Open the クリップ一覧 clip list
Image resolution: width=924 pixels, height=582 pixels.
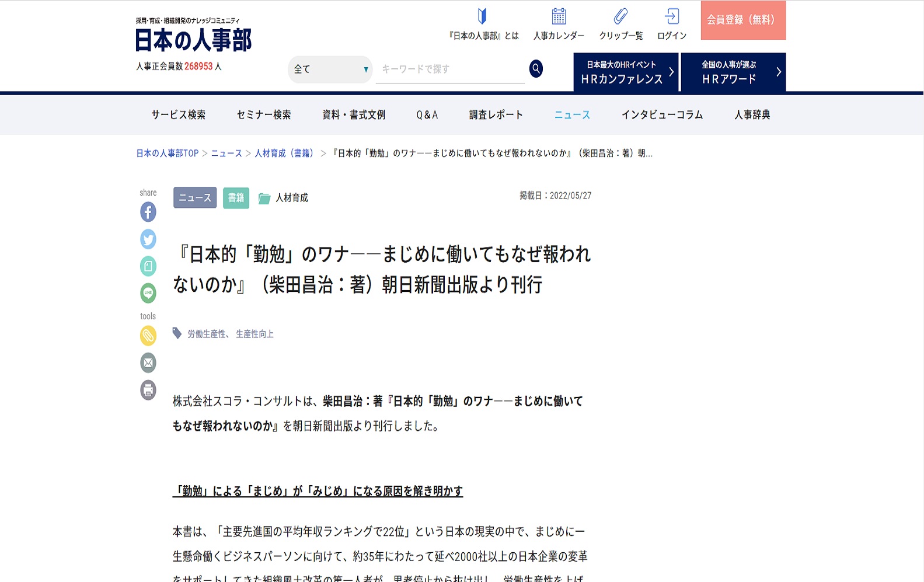click(x=620, y=17)
